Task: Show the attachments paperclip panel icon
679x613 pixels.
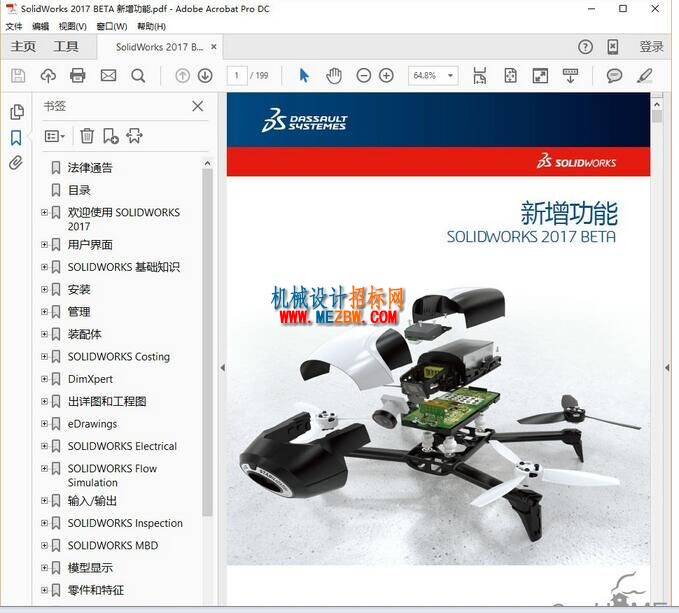Action: (16, 163)
